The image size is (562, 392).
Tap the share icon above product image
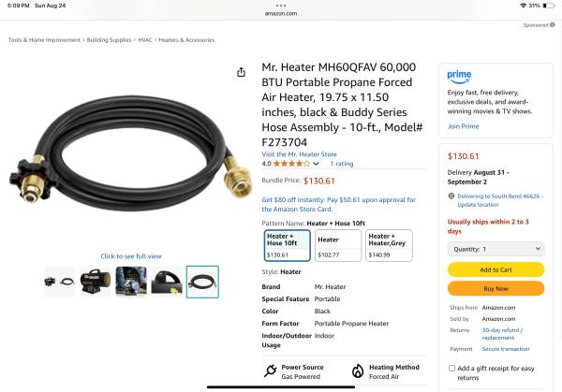click(x=242, y=72)
